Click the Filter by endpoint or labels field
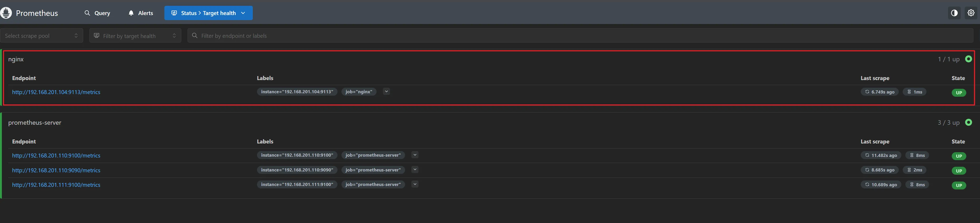Viewport: 980px width, 223px height. pyautogui.click(x=580, y=36)
